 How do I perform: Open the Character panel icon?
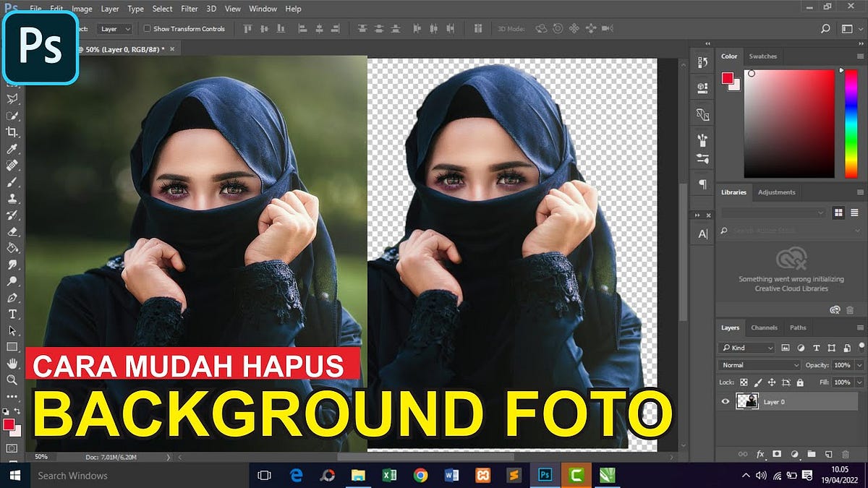(702, 234)
